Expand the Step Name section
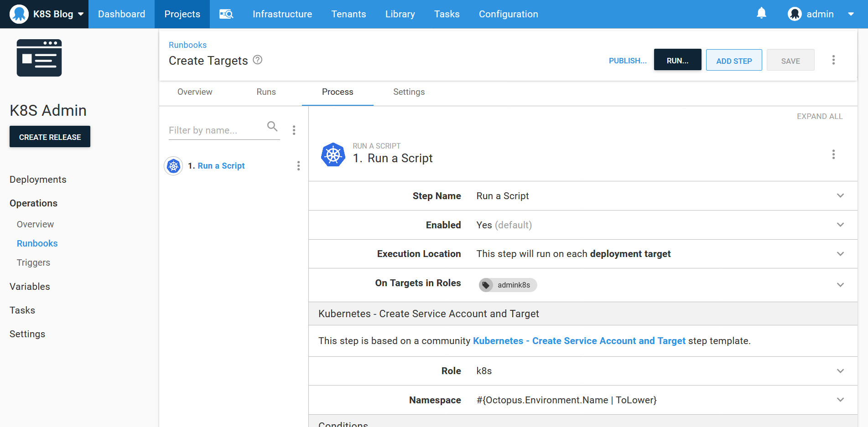This screenshot has width=868, height=427. (840, 196)
